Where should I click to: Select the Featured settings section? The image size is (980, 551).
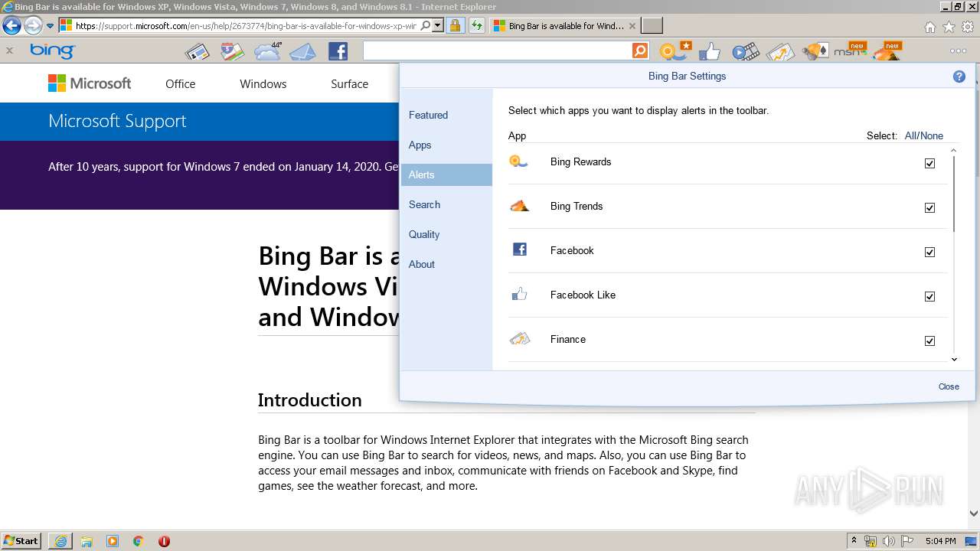(x=446, y=115)
